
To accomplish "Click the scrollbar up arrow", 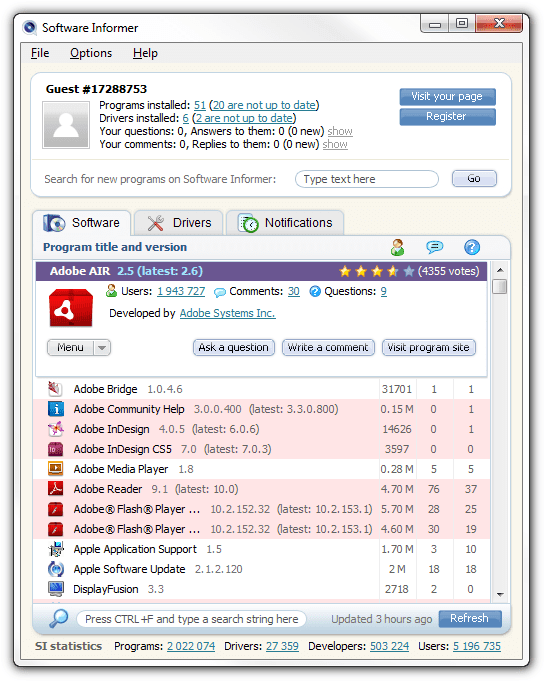I will coord(500,270).
